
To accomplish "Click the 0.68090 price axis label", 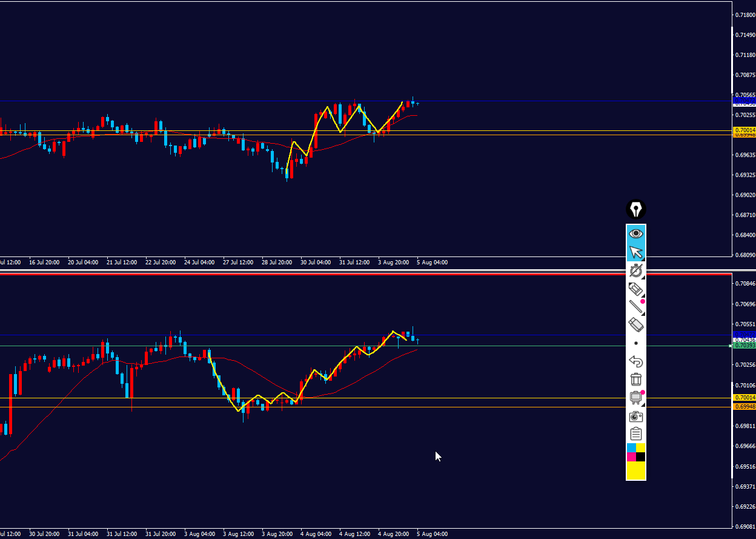I will tap(745, 255).
